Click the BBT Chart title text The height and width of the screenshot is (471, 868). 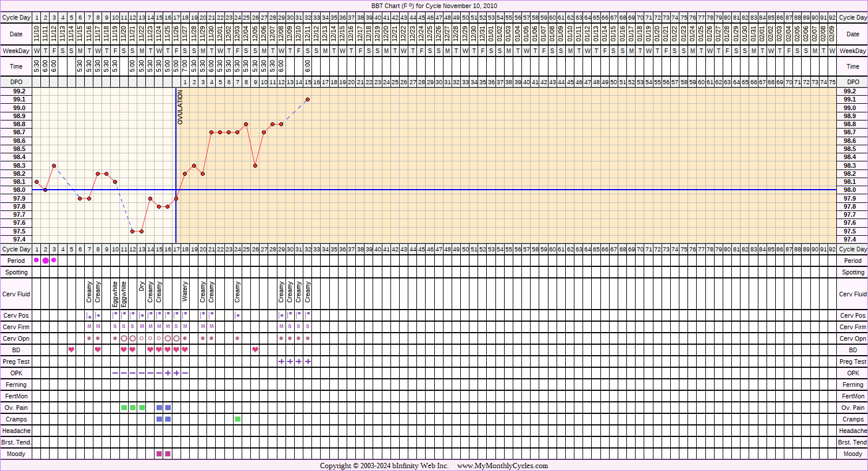[434, 6]
